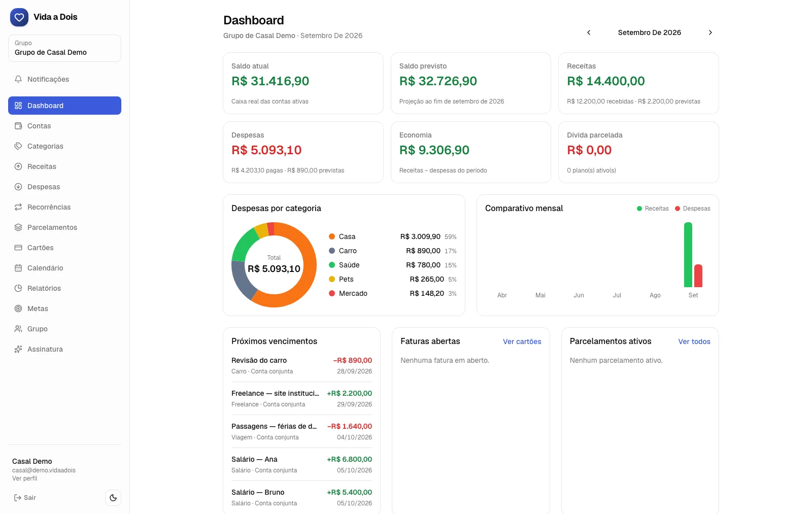Image resolution: width=812 pixels, height=514 pixels.
Task: Open the Notificações menu item
Action: [64, 79]
